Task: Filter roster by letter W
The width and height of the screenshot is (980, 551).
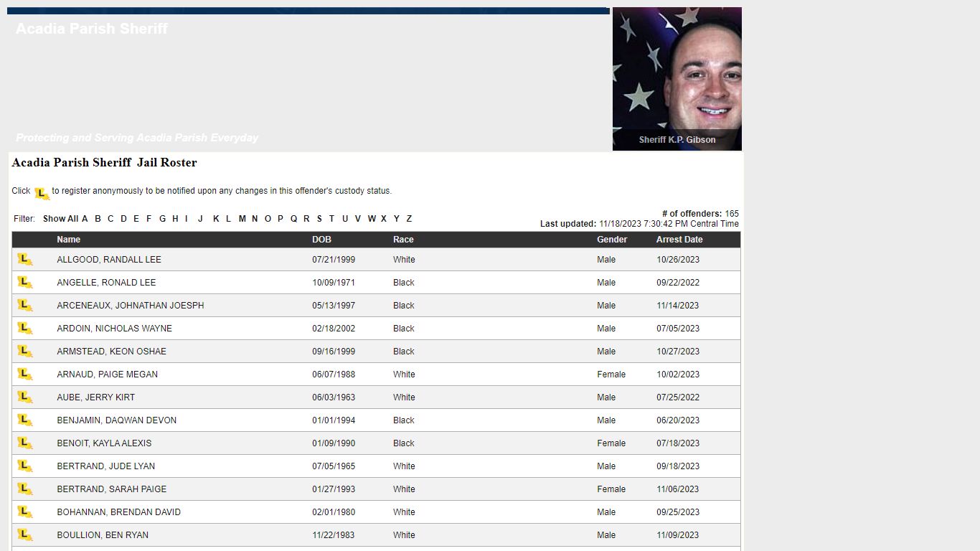Action: (372, 219)
